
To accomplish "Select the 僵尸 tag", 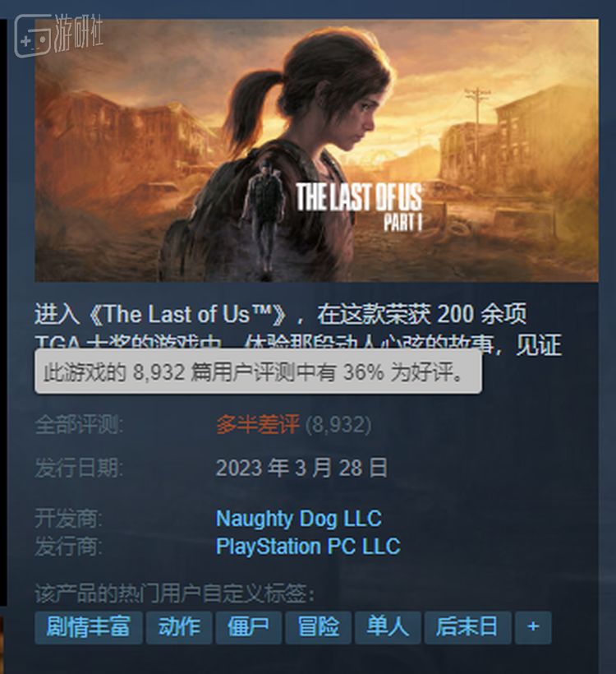I will pyautogui.click(x=249, y=627).
